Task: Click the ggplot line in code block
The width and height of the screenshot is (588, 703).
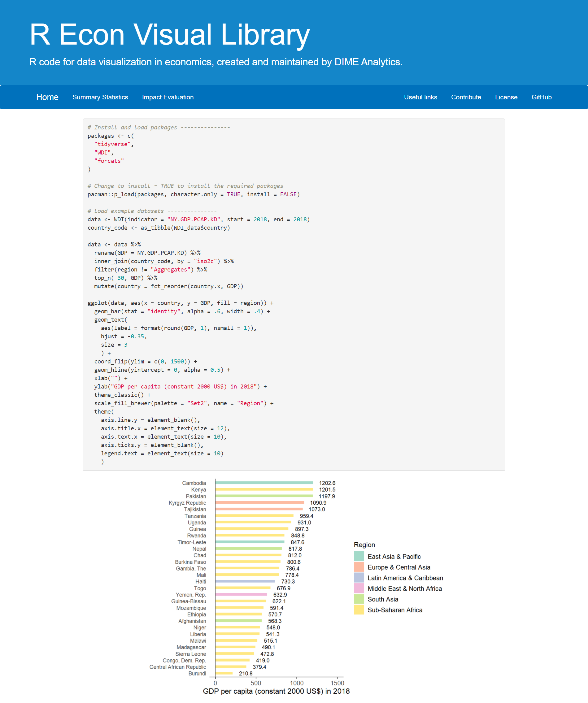Action: (180, 303)
